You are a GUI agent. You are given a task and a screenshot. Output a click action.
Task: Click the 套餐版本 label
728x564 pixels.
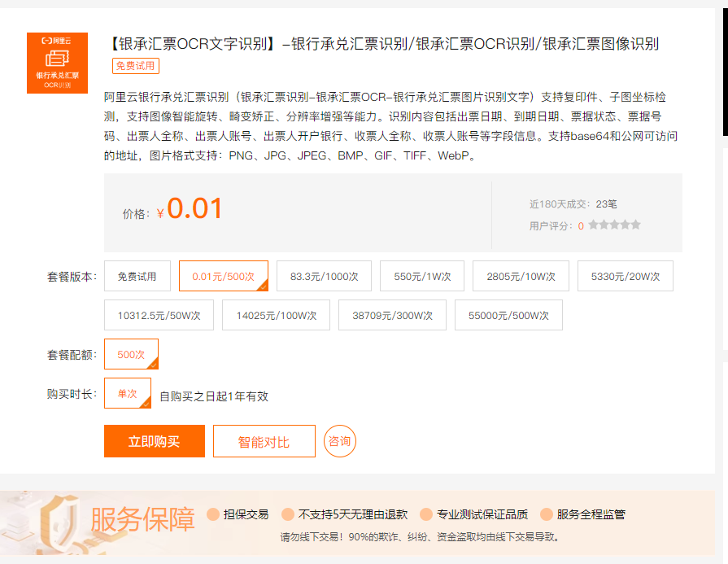click(72, 277)
